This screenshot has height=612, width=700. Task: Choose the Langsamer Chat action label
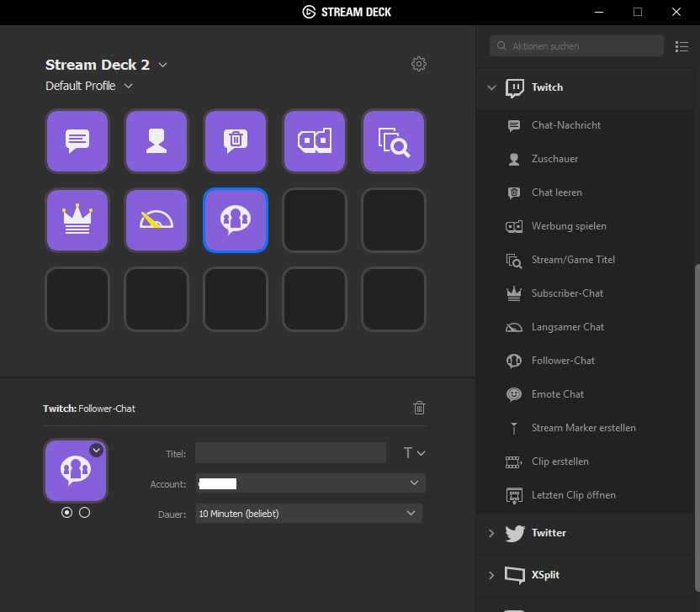[567, 327]
